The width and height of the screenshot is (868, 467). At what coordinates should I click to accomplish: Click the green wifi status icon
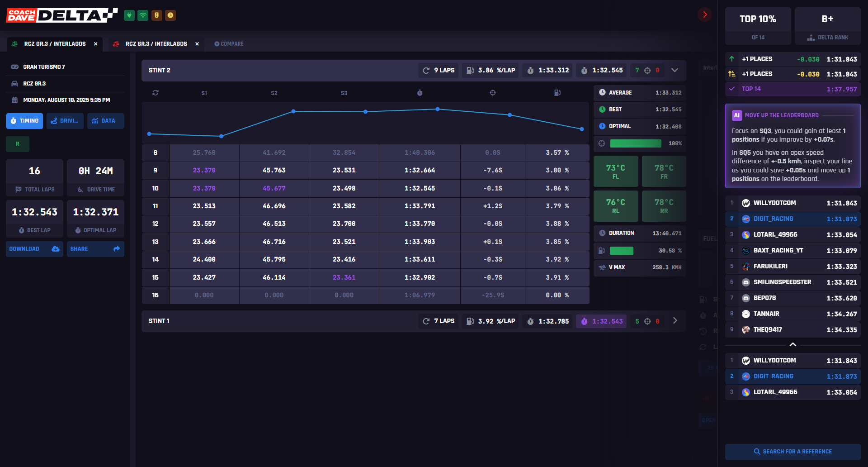tap(143, 15)
